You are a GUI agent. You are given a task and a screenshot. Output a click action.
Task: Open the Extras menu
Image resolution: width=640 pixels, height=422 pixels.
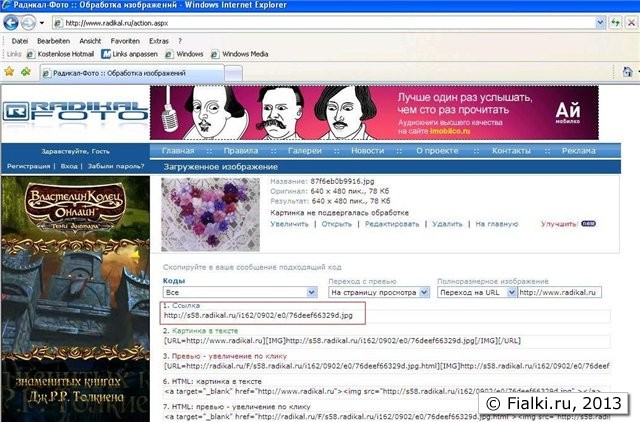click(x=159, y=41)
